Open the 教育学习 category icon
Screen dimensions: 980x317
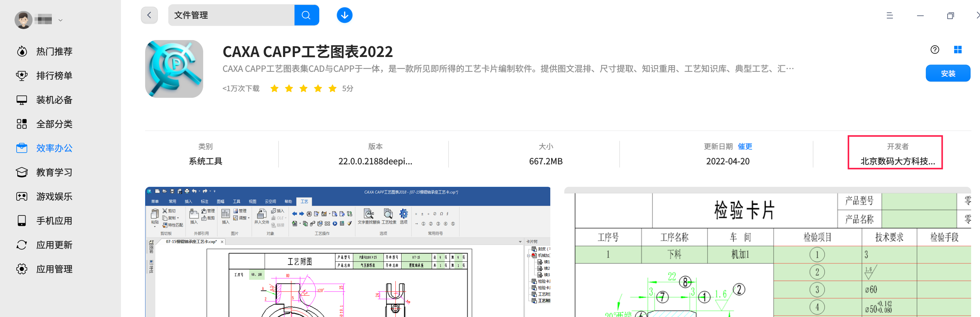(x=22, y=172)
